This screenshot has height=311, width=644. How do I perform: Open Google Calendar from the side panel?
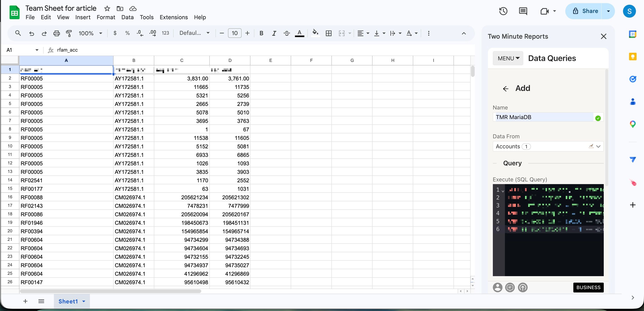point(633,34)
